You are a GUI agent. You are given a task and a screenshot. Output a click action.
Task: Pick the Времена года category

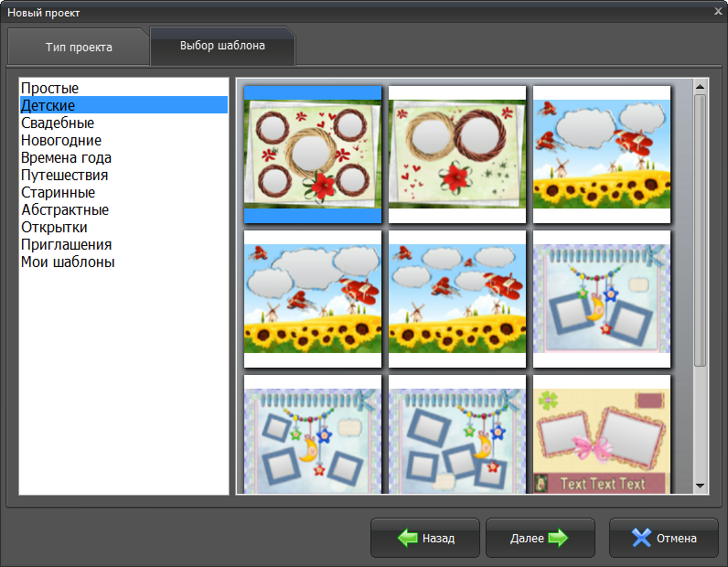point(123,157)
